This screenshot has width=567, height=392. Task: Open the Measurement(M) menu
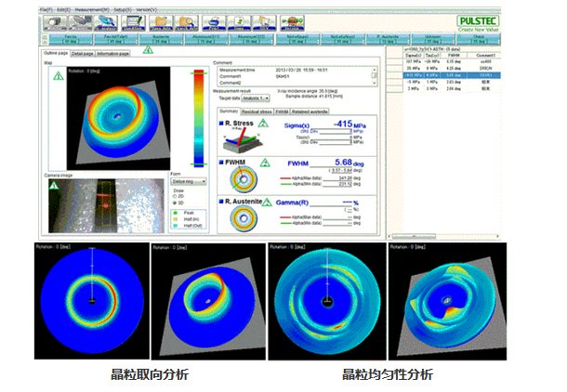pyautogui.click(x=91, y=10)
